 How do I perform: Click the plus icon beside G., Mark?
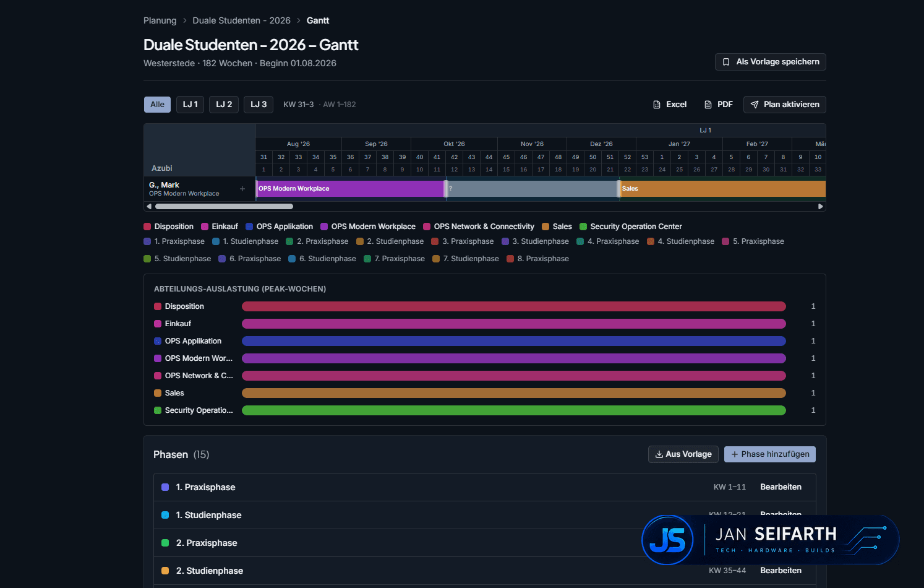(x=242, y=189)
